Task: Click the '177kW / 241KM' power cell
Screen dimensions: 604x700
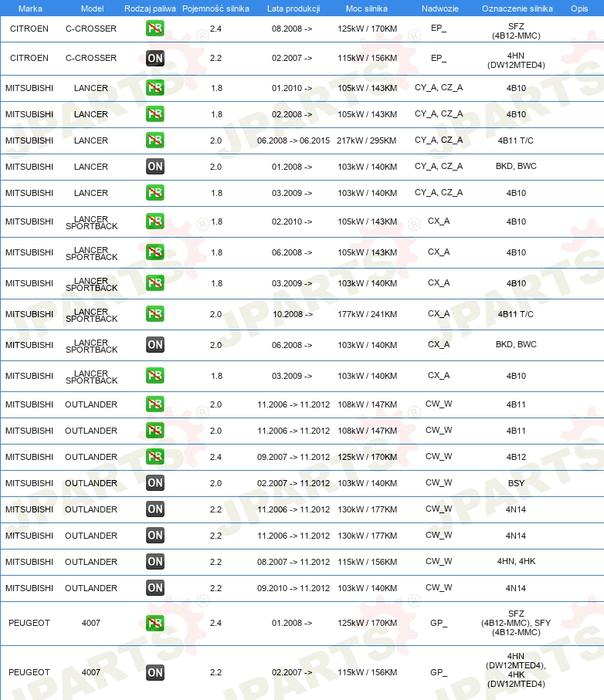Action: pyautogui.click(x=367, y=314)
